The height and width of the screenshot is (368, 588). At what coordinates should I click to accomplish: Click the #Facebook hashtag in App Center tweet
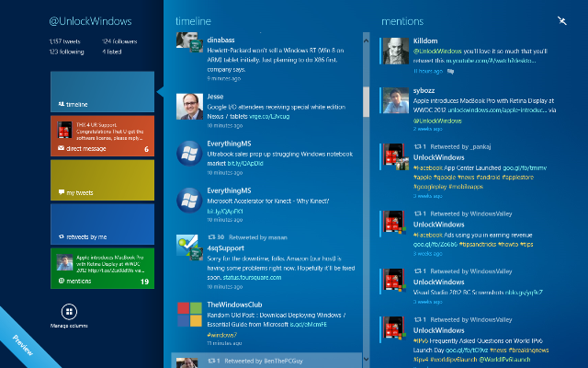tap(428, 167)
